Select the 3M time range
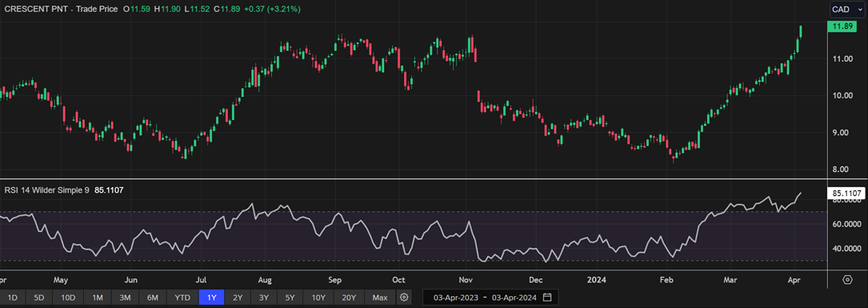Image resolution: width=868 pixels, height=308 pixels. pyautogui.click(x=125, y=298)
